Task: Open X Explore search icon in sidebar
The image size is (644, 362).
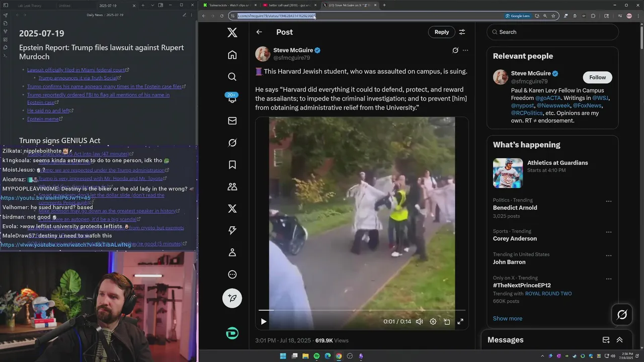Action: [232, 77]
